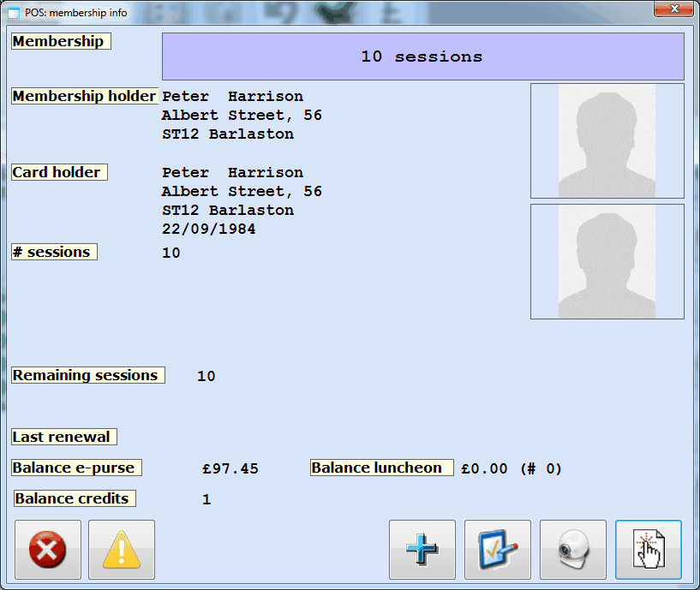This screenshot has height=590, width=700.
Task: Click the webcam capture button
Action: coord(573,550)
